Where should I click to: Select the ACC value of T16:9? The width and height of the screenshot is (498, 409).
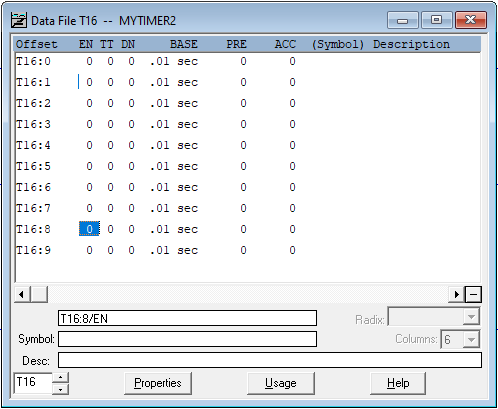point(292,250)
